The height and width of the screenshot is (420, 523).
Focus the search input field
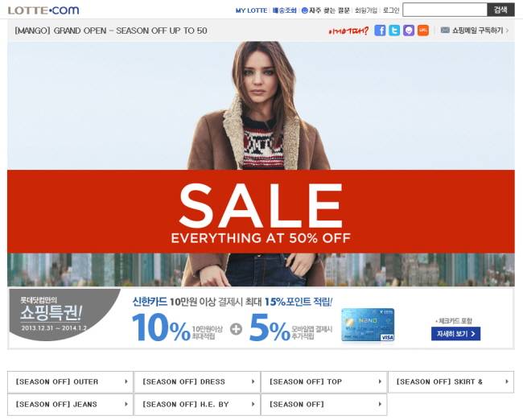tap(445, 10)
